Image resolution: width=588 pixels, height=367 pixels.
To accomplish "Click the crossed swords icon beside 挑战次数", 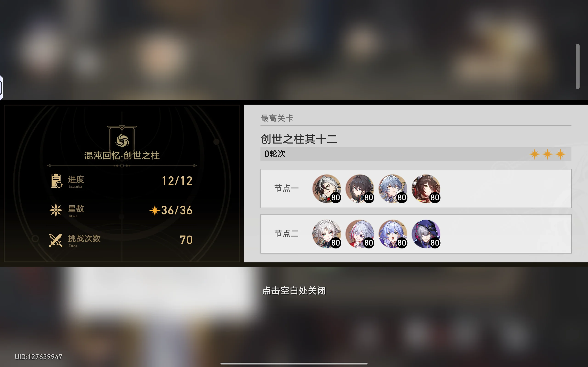I will (56, 240).
